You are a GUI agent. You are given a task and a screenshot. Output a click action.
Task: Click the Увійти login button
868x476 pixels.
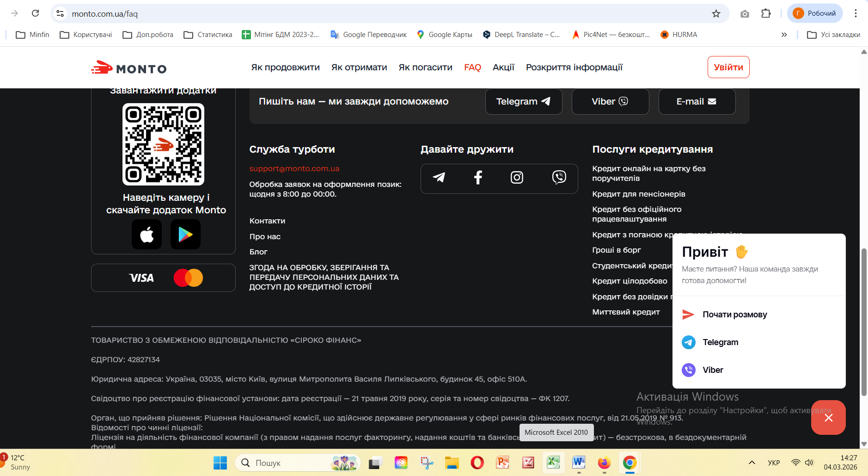pos(728,67)
